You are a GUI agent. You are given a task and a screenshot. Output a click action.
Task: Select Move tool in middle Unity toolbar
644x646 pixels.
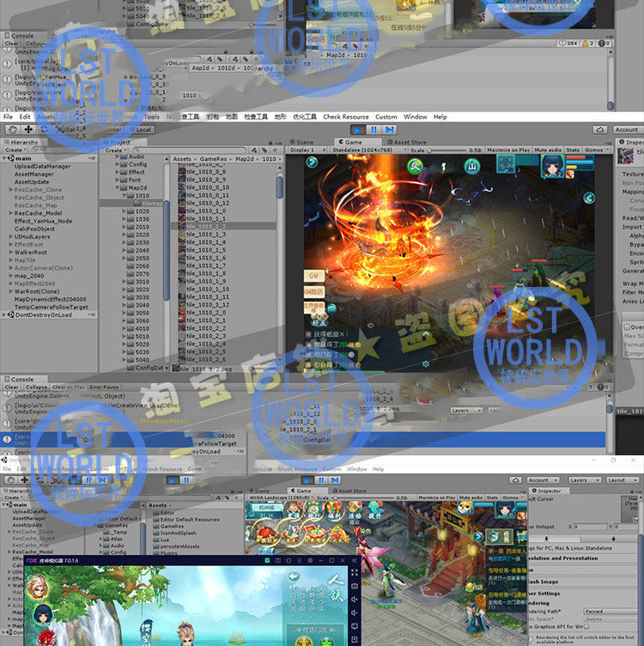point(28,130)
